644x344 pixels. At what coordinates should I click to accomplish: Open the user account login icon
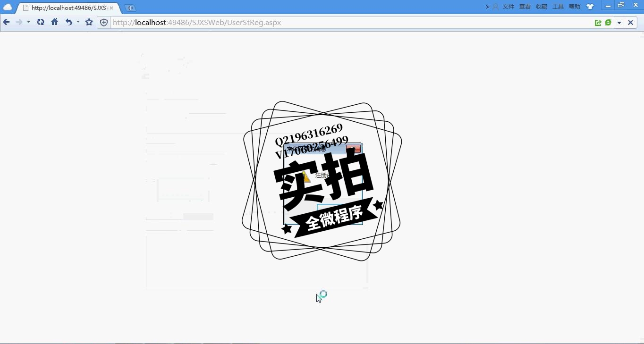click(x=495, y=7)
